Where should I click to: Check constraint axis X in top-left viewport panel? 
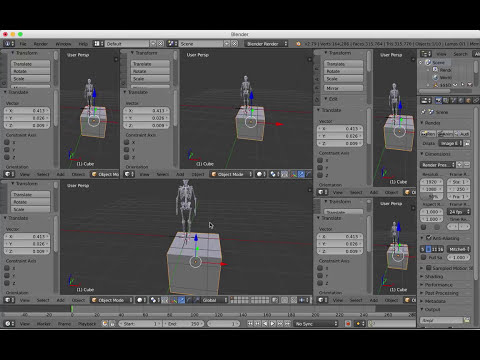[7, 142]
